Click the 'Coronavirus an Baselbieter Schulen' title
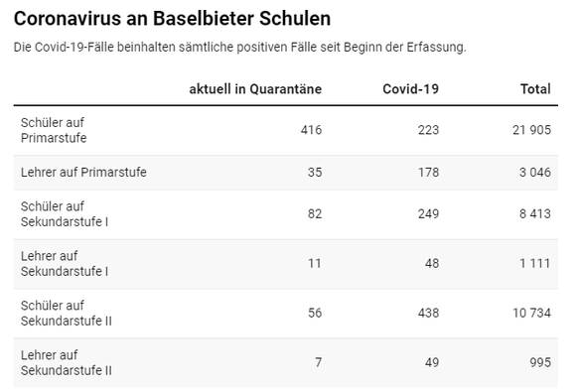Viewport: 578px width, 392px height. point(172,19)
